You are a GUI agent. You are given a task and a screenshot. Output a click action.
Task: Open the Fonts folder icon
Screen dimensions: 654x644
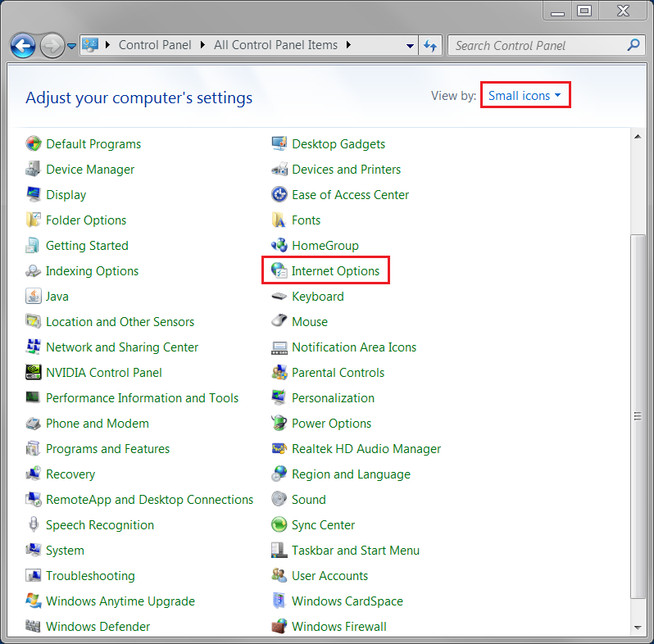click(279, 220)
